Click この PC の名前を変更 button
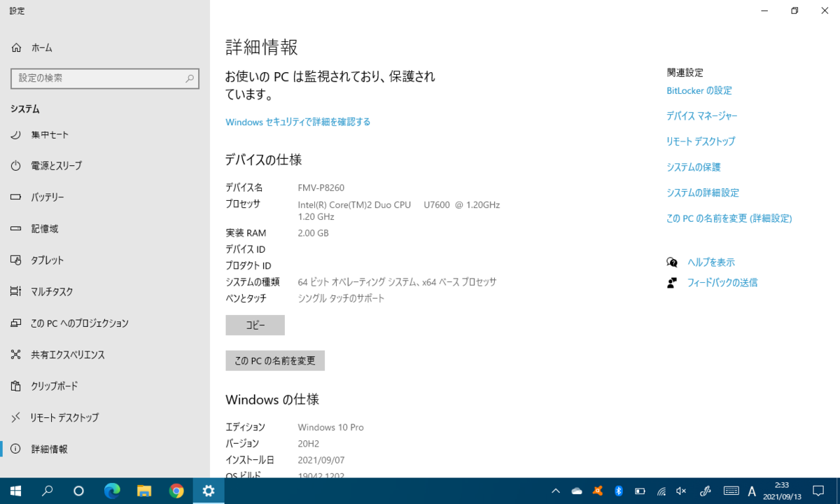Screen dimensions: 840x504 [275, 360]
